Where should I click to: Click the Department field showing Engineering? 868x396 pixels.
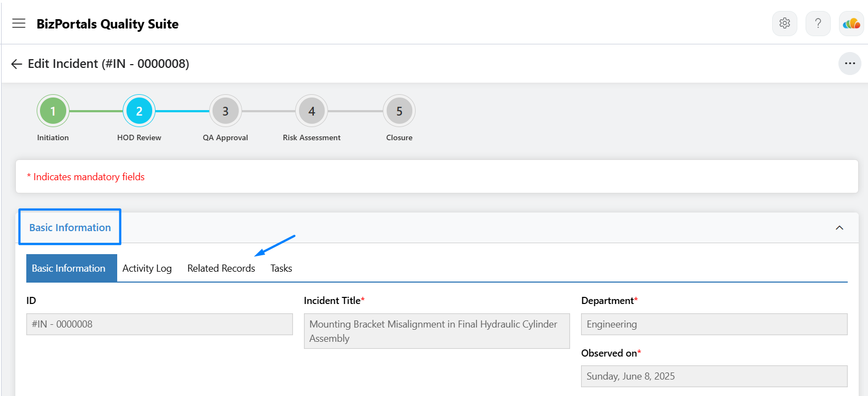coord(714,324)
